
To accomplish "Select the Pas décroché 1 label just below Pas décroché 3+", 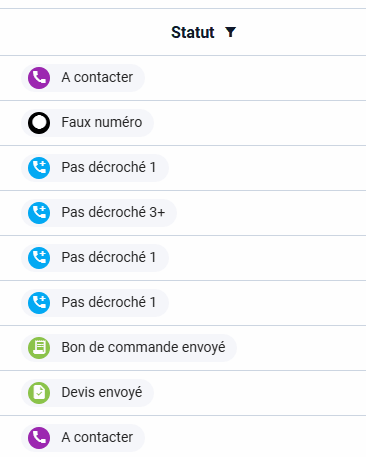I will 109,257.
